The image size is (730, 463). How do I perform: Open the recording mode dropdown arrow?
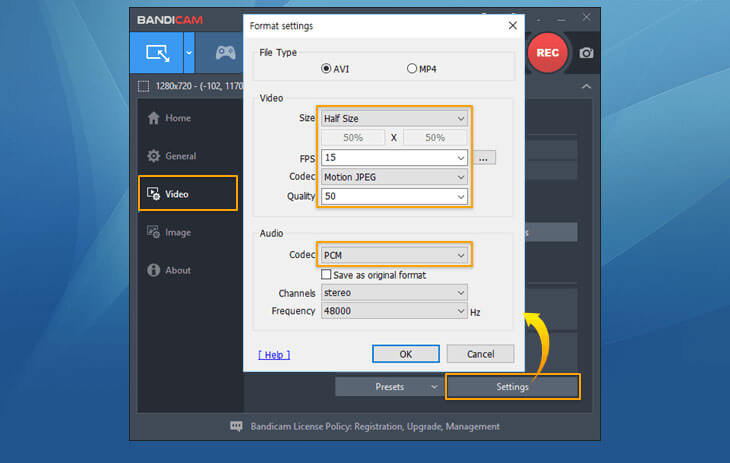pyautogui.click(x=189, y=53)
